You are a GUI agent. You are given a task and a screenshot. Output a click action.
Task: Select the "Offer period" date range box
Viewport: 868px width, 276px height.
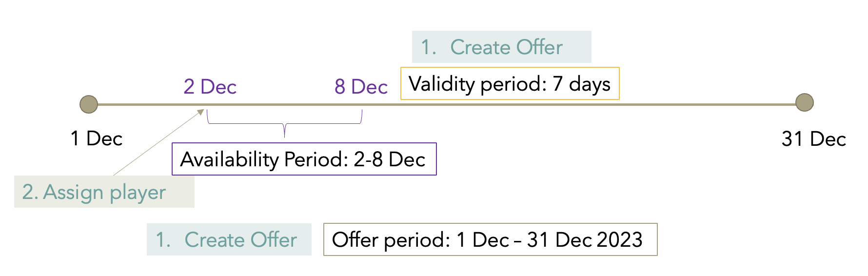[x=490, y=239]
